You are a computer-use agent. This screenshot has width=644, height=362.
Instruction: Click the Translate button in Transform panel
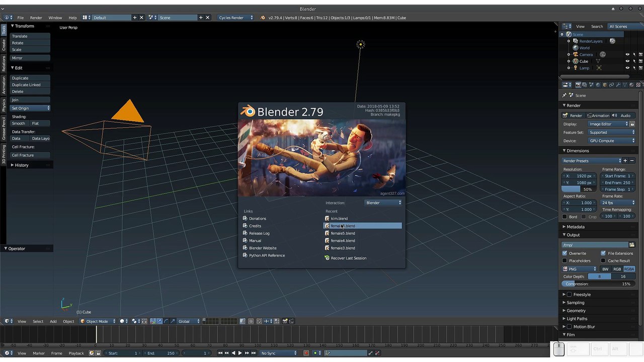click(x=30, y=36)
